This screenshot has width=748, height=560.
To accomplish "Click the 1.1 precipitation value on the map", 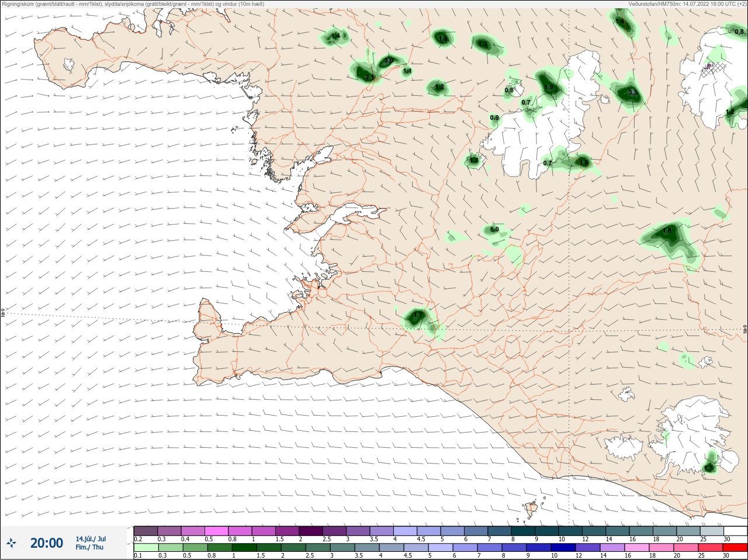I will [x=407, y=71].
